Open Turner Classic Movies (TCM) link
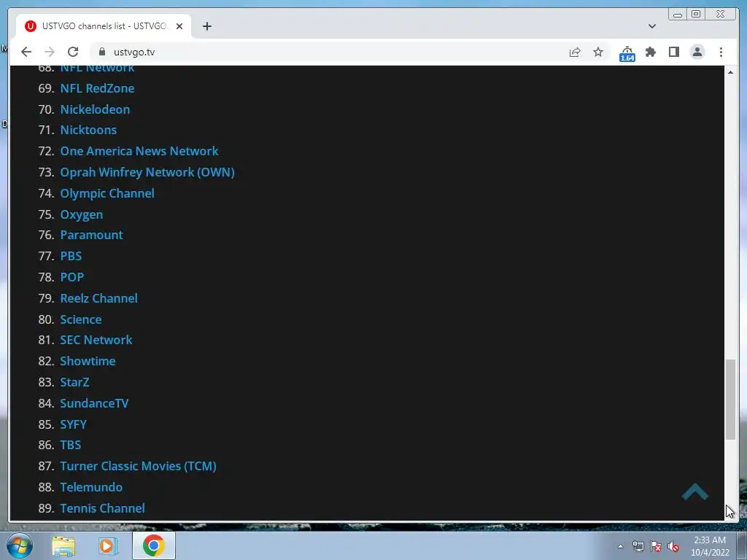Screen dimensions: 747x560 (x=138, y=466)
